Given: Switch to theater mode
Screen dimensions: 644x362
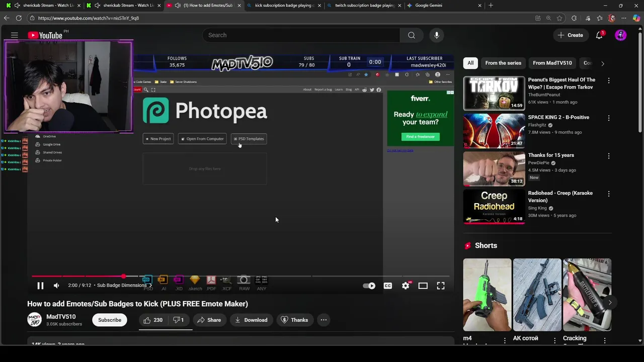Looking at the screenshot, I should 423,286.
